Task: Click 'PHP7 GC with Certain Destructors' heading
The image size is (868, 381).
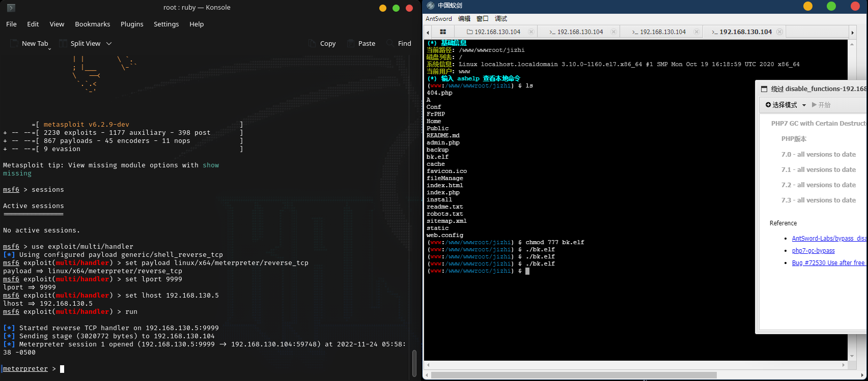Action: tap(819, 123)
